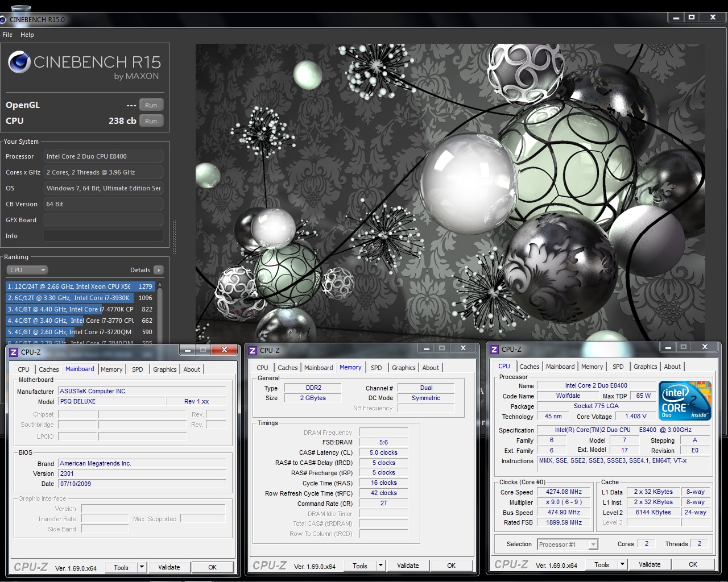
Task: Open the Processor #1 selection dropdown
Action: [568, 544]
